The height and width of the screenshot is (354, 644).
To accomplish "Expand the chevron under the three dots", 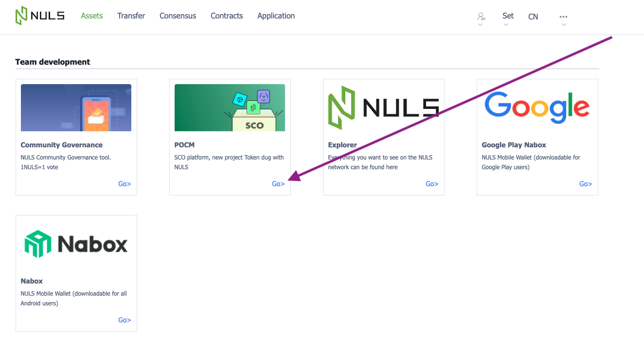I will tap(563, 25).
